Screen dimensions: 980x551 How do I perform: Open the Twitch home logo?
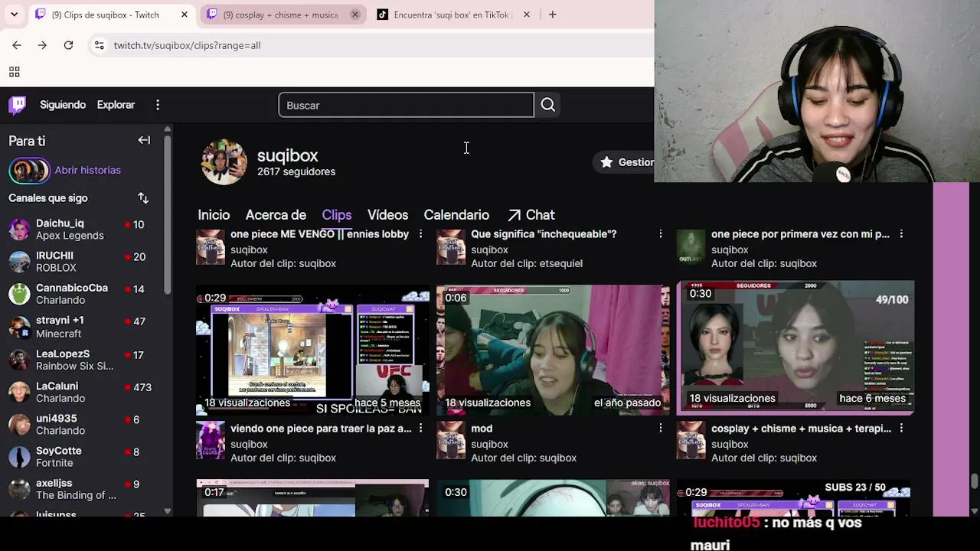[x=18, y=105]
